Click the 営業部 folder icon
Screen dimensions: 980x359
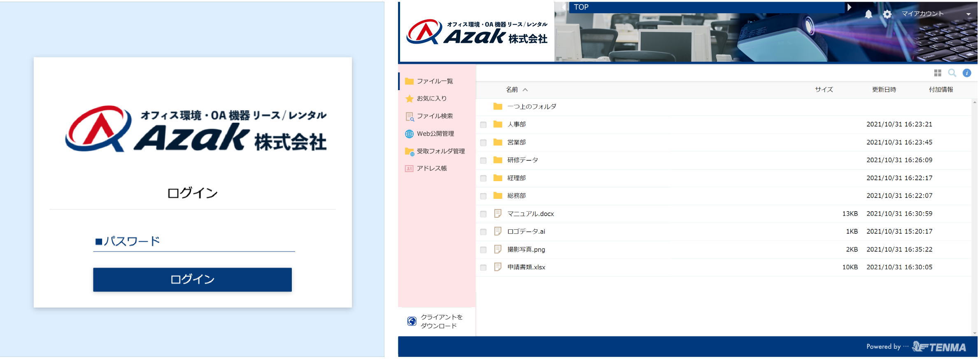(x=498, y=142)
